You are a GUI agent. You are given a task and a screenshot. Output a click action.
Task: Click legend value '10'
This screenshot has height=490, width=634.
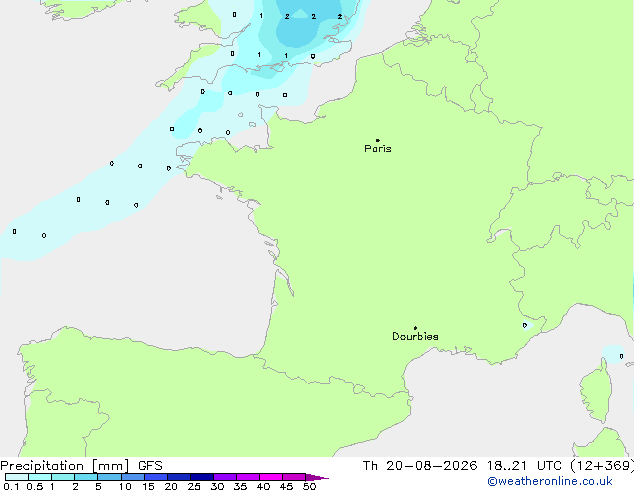125,486
